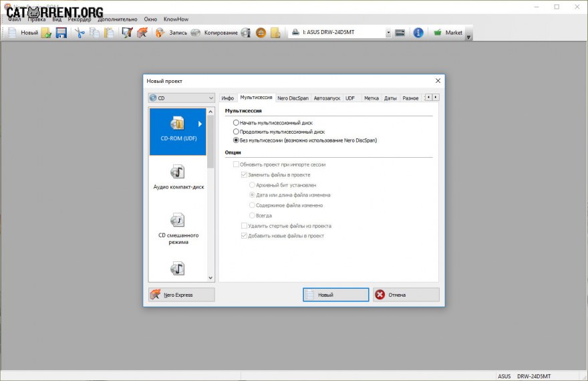Open the Окно menu
The image size is (588, 381).
coord(150,19)
